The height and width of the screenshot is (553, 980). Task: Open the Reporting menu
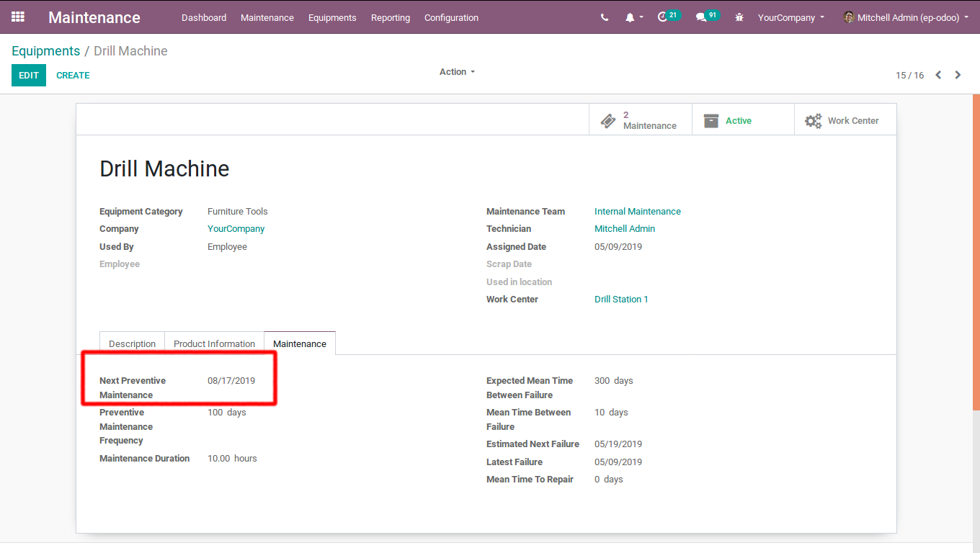[391, 17]
